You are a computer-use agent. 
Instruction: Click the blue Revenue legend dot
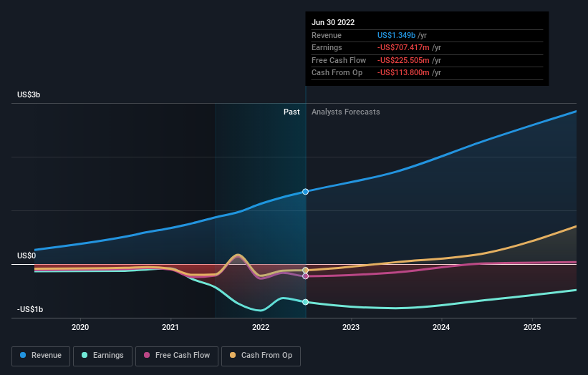23,355
